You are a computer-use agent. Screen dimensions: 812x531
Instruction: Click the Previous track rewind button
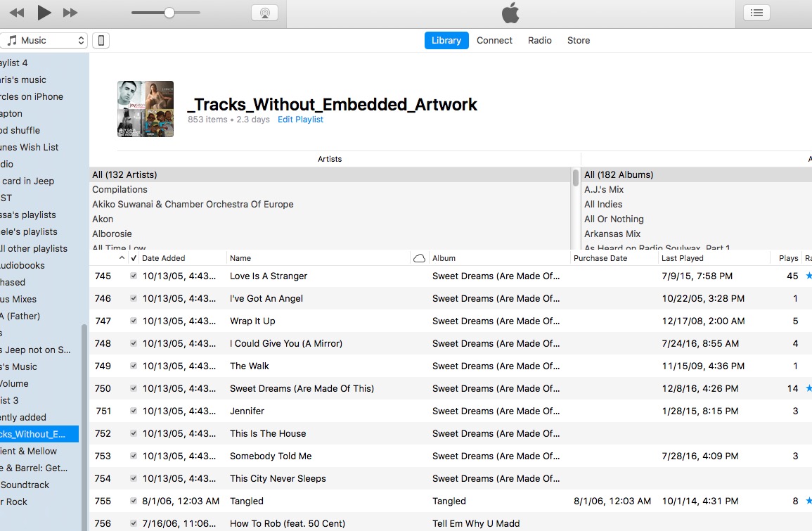coord(17,13)
